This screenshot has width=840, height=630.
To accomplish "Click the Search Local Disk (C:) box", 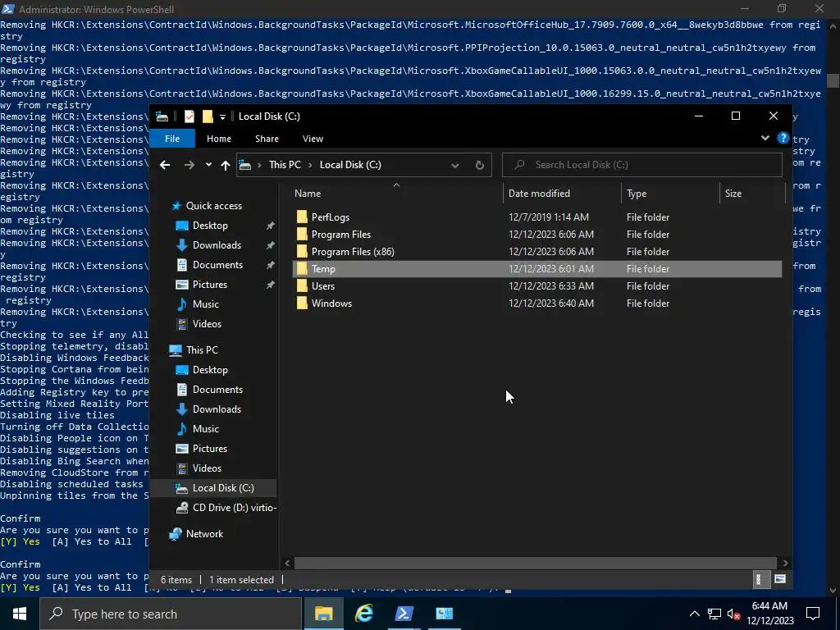I will pyautogui.click(x=641, y=165).
